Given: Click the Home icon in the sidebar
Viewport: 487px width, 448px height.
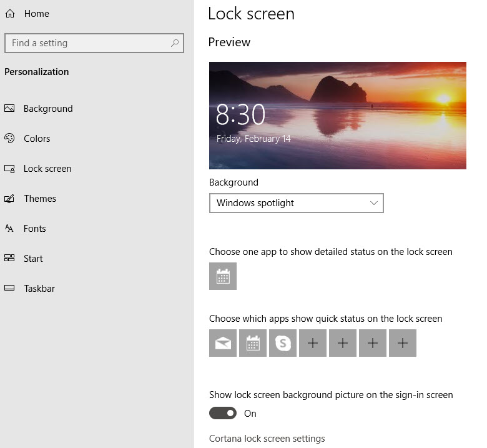Looking at the screenshot, I should (9, 14).
